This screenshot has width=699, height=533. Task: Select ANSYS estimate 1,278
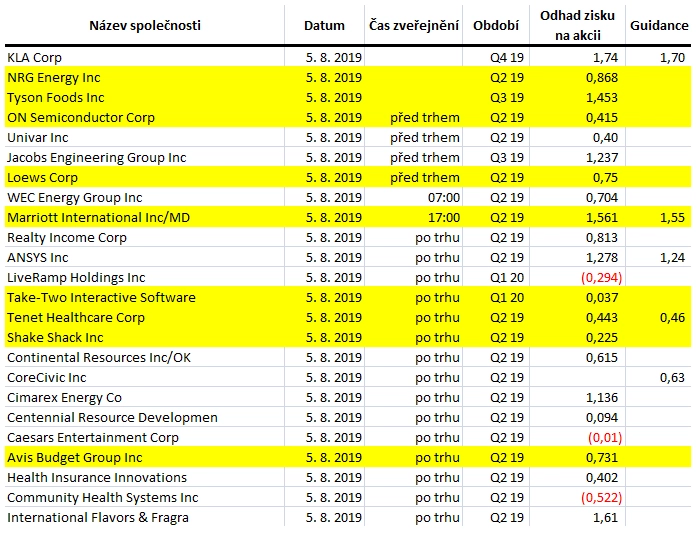(x=602, y=258)
